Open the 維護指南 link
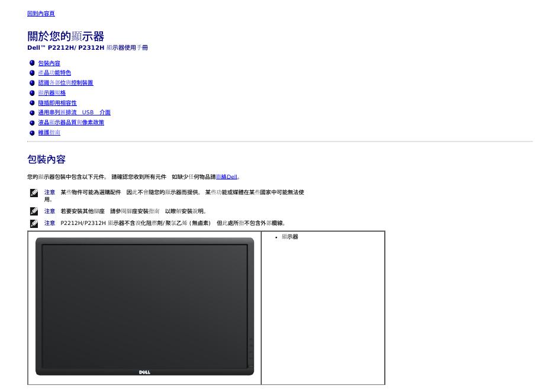The image size is (554, 392). 49,133
